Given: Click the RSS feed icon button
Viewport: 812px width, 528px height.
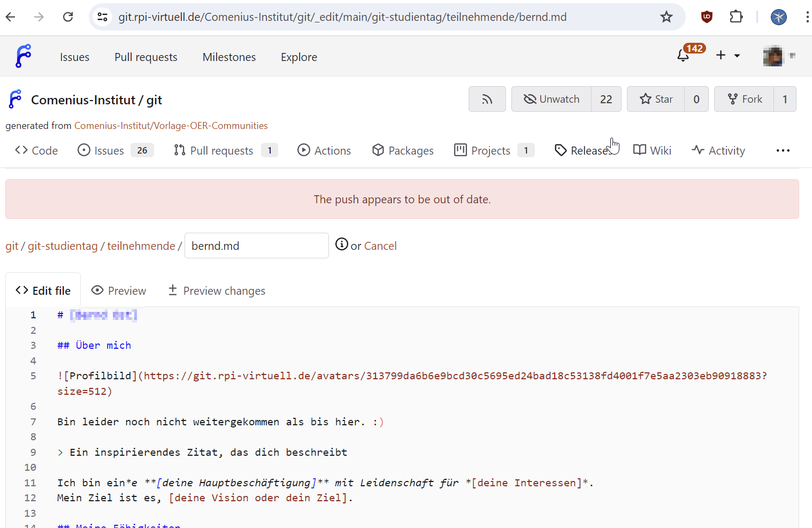Looking at the screenshot, I should (x=487, y=99).
